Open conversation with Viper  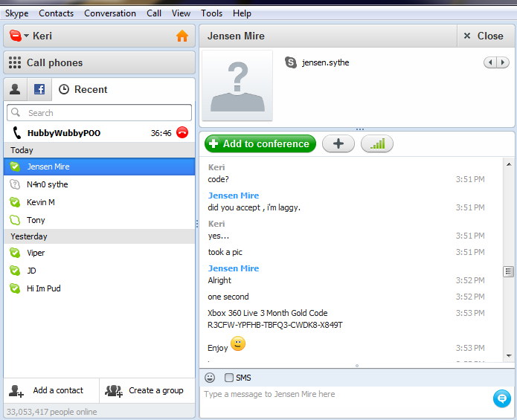tap(99, 253)
